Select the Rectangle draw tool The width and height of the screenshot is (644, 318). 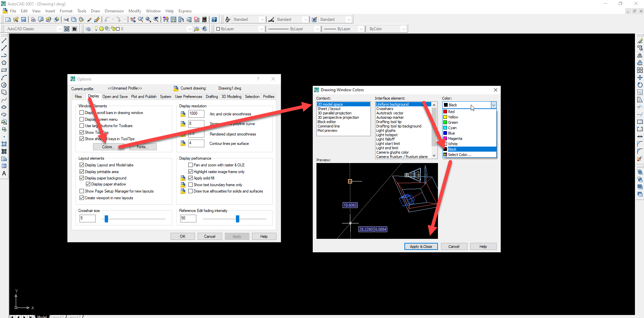click(x=4, y=70)
